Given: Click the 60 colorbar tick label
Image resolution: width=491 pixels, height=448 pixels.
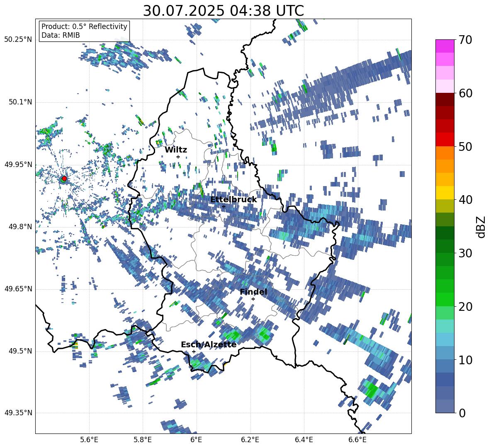Looking at the screenshot, I should click(465, 93).
